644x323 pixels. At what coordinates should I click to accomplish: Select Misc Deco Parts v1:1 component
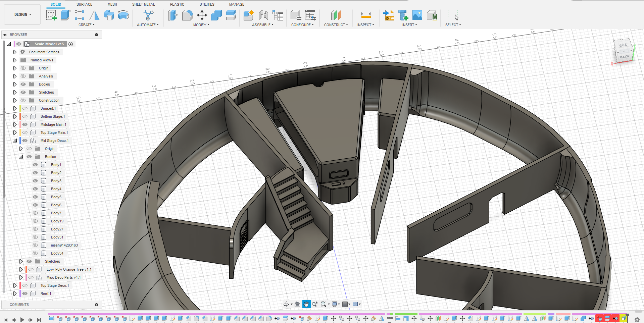point(63,277)
